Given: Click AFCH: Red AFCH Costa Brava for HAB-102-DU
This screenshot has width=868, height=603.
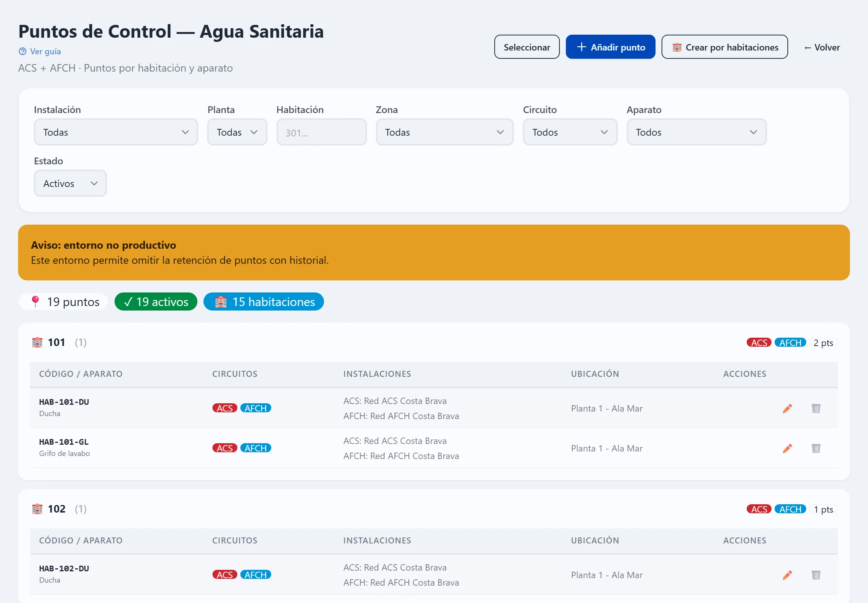Looking at the screenshot, I should [401, 583].
